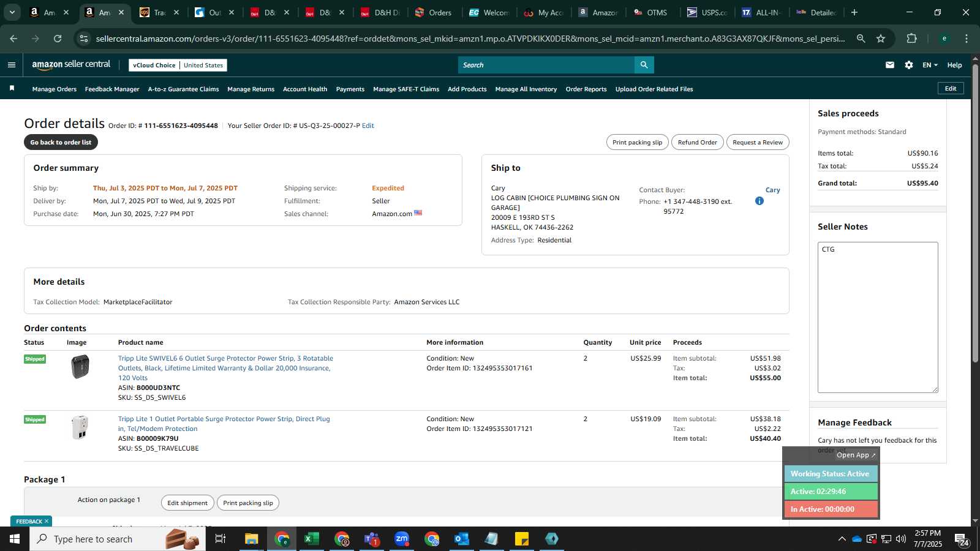Viewport: 980px width, 551px height.
Task: Go back with browser back arrow
Action: 13,39
